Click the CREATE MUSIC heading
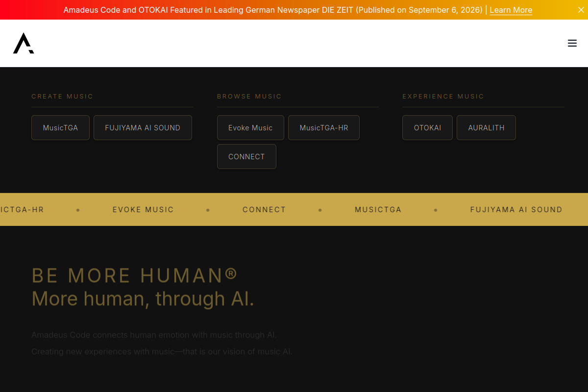This screenshot has height=392, width=588. point(62,97)
